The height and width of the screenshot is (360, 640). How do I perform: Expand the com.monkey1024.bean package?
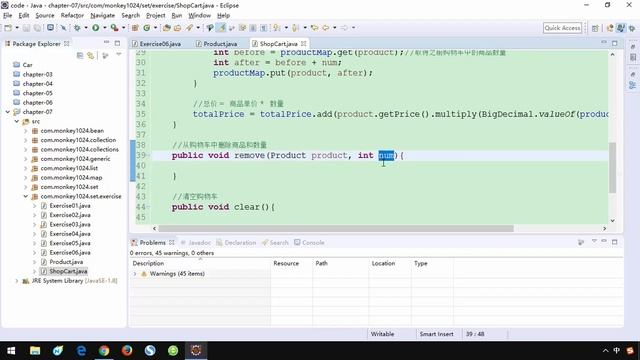coord(25,131)
